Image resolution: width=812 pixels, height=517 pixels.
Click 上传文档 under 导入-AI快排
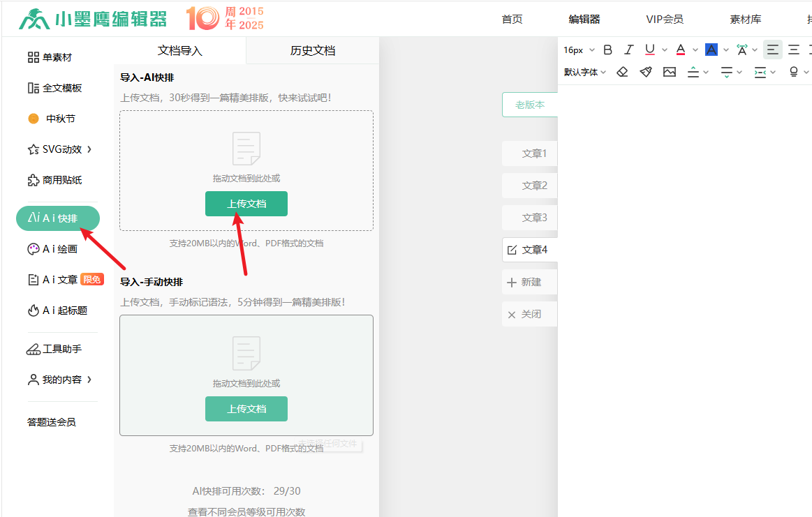coord(246,204)
